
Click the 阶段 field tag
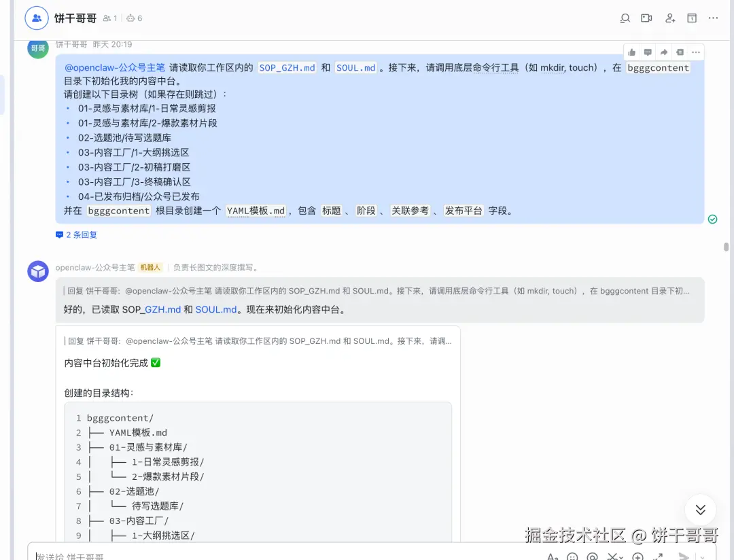tap(366, 211)
